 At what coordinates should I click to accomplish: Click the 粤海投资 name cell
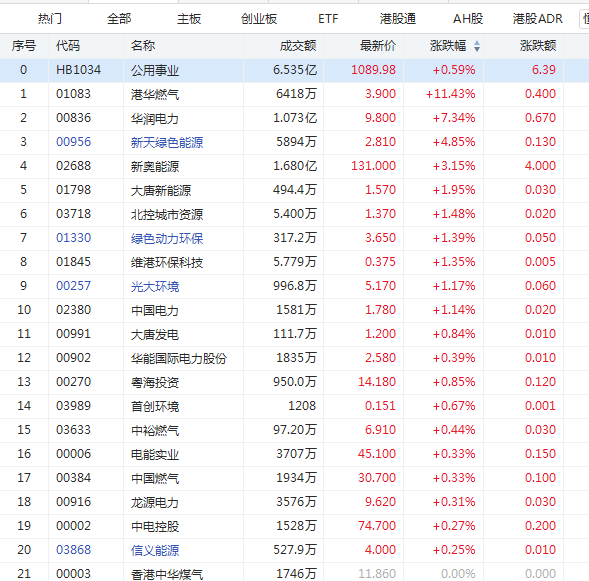tap(155, 382)
